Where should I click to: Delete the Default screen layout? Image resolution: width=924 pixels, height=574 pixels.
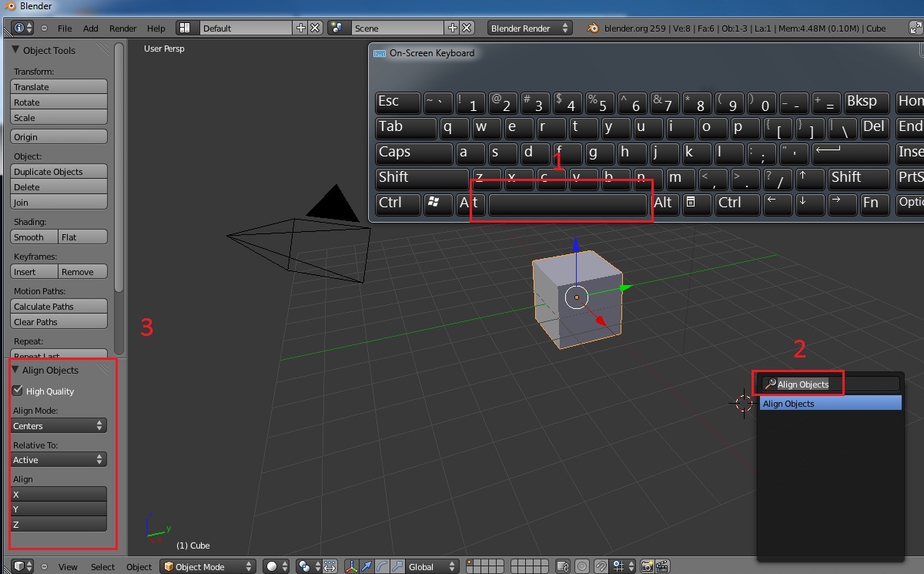pyautogui.click(x=314, y=28)
